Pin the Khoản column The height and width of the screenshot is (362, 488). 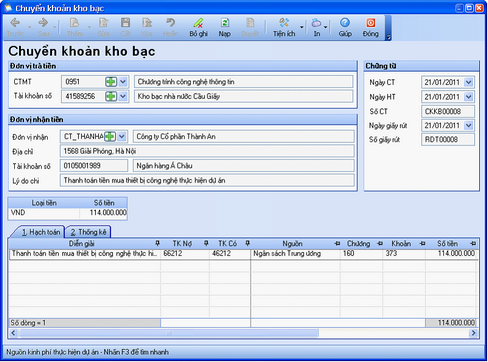(422, 244)
